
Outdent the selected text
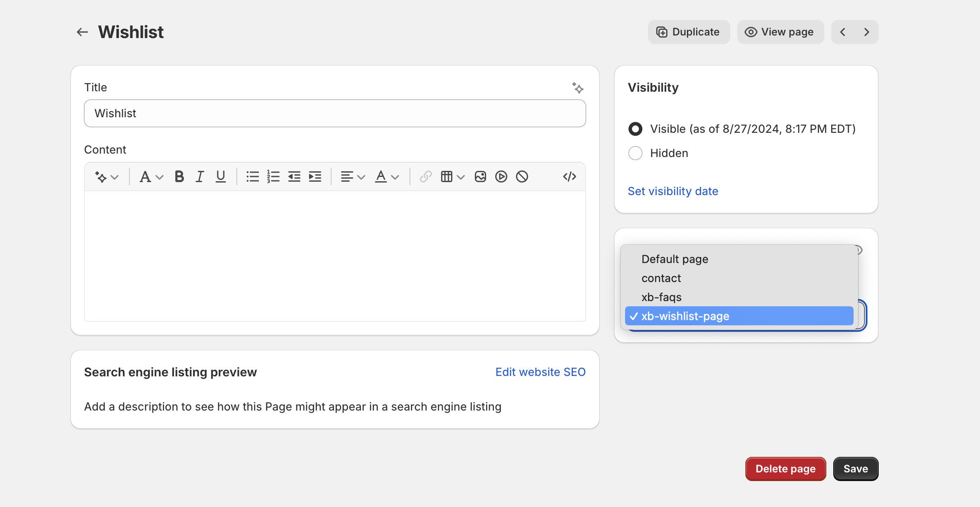(294, 176)
